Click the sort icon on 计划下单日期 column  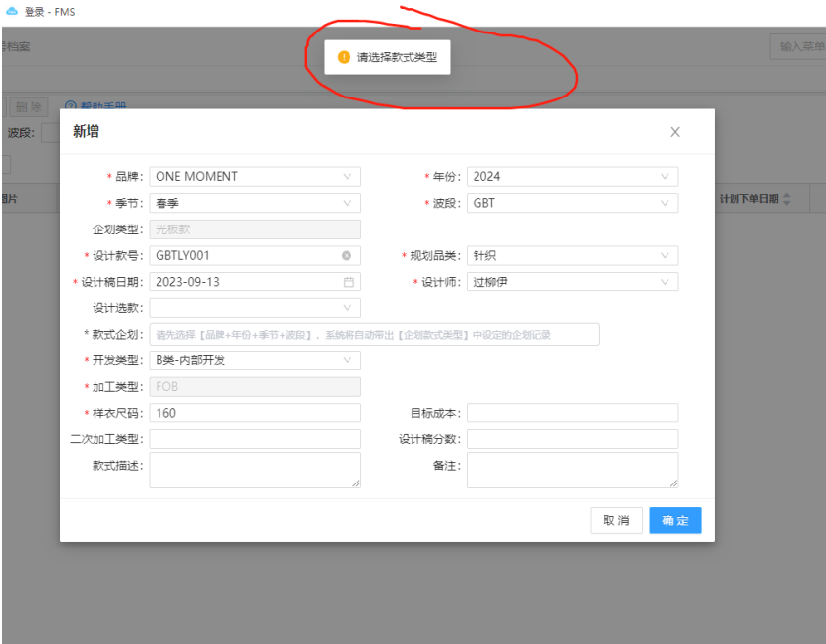point(786,199)
